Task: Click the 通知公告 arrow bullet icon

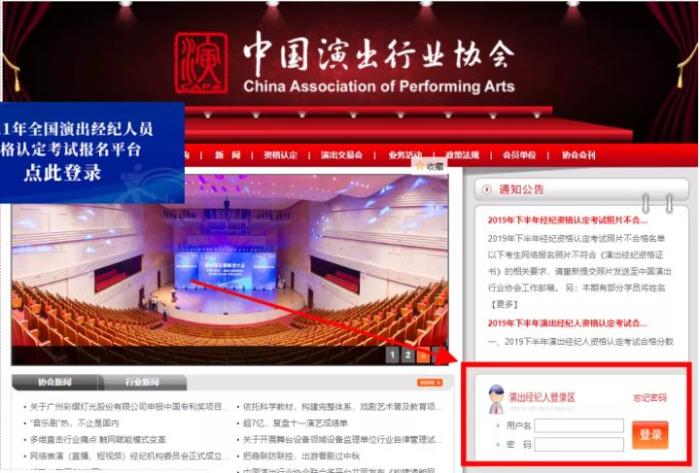Action: pyautogui.click(x=486, y=190)
